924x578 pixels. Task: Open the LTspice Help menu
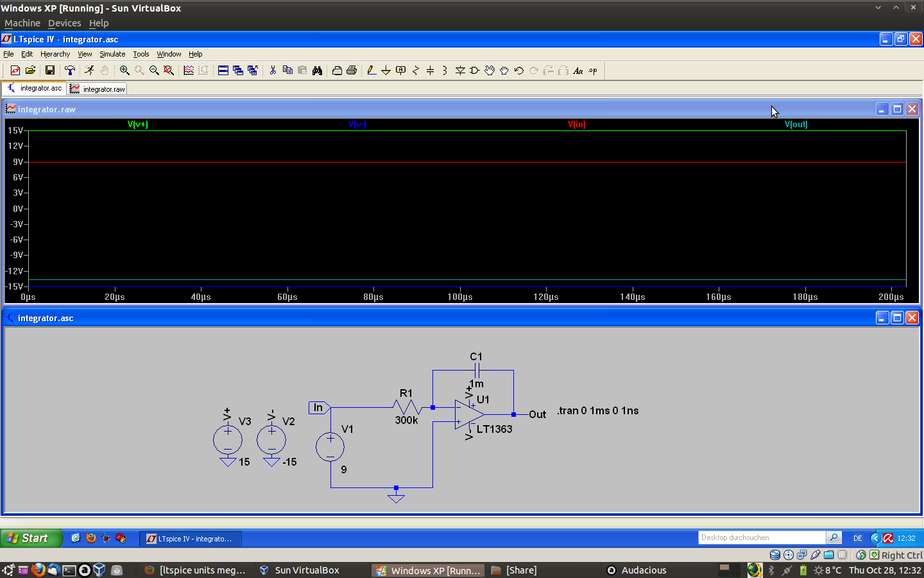[196, 54]
